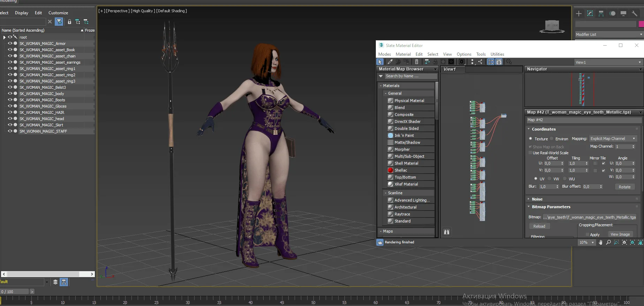This screenshot has height=306, width=644.
Task: Open Mapping Explicit Map Channel dropdown
Action: click(x=613, y=139)
